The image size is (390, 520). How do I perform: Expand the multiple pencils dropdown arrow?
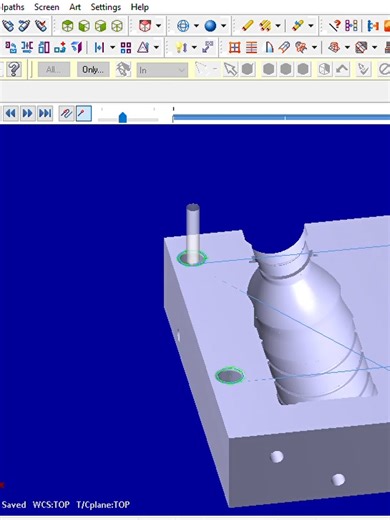click(278, 26)
